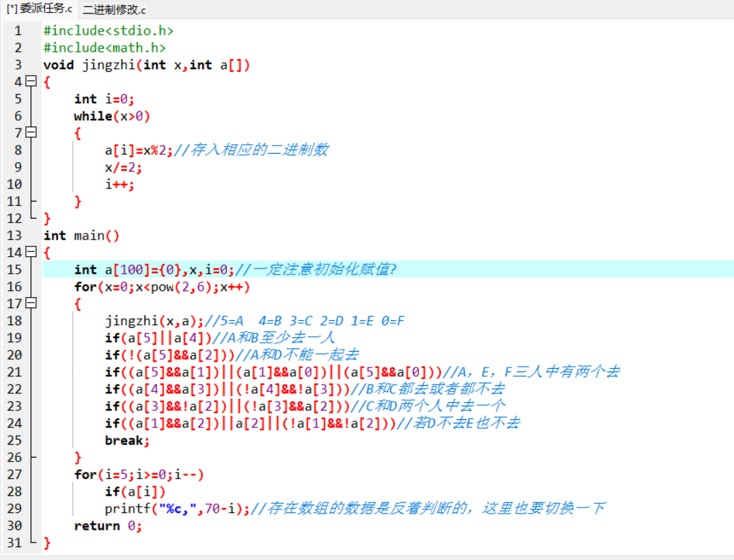Click line number 21 in the gutter
Screen dimensions: 734x560
[x=14, y=372]
